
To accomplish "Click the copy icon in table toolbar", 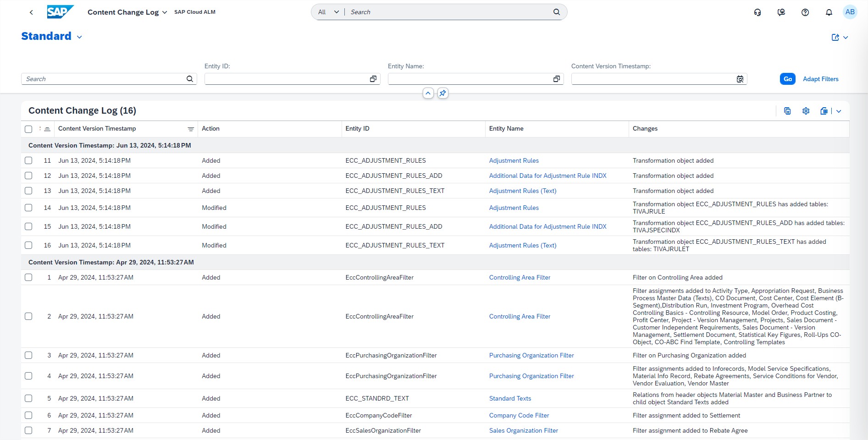I will pos(787,111).
